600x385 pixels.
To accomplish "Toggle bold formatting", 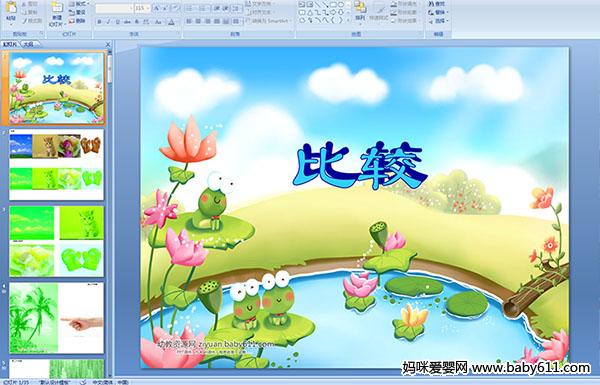I will click(x=99, y=22).
